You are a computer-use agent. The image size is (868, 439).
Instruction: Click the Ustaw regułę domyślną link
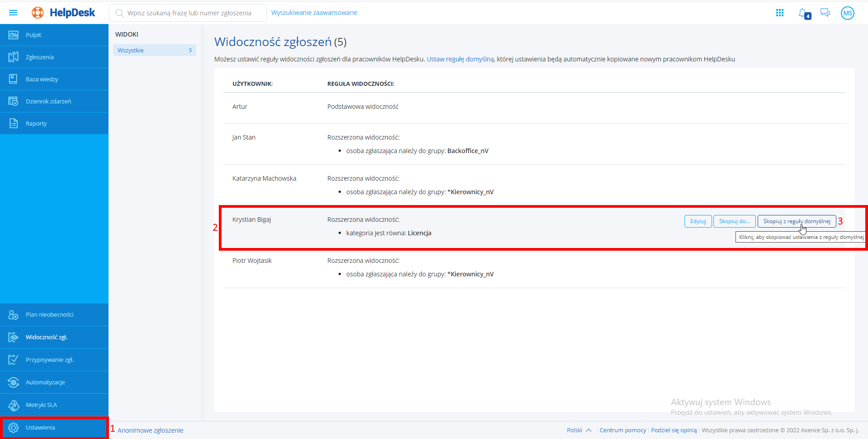[460, 59]
